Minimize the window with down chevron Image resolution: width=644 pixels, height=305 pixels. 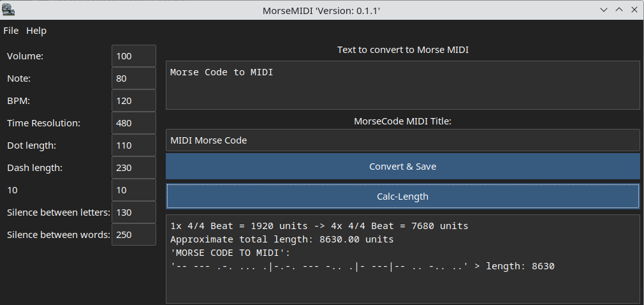click(x=604, y=10)
